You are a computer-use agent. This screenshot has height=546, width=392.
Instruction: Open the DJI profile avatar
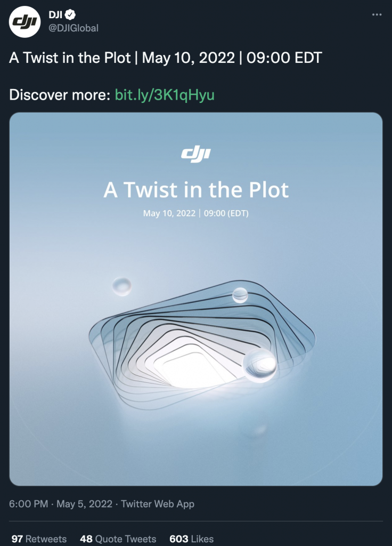[x=24, y=21]
